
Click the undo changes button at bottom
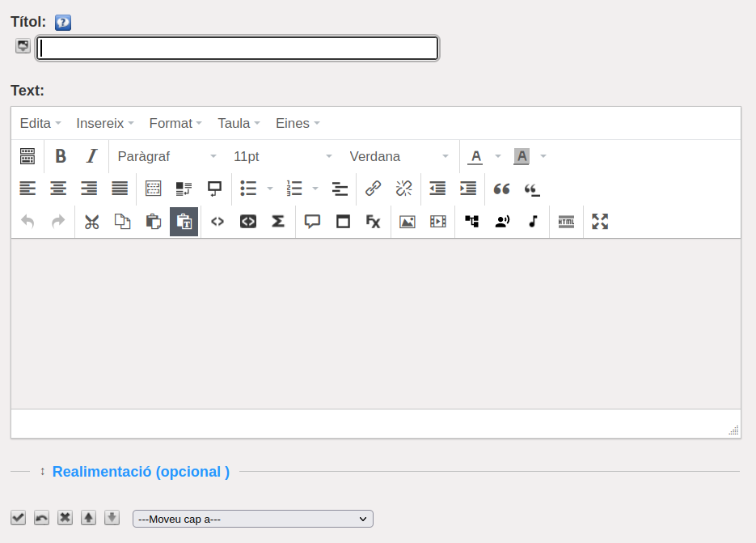click(41, 518)
